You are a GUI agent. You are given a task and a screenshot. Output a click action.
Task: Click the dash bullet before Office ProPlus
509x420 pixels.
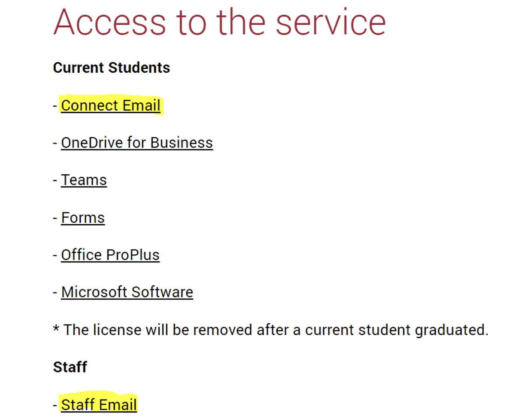click(55, 255)
